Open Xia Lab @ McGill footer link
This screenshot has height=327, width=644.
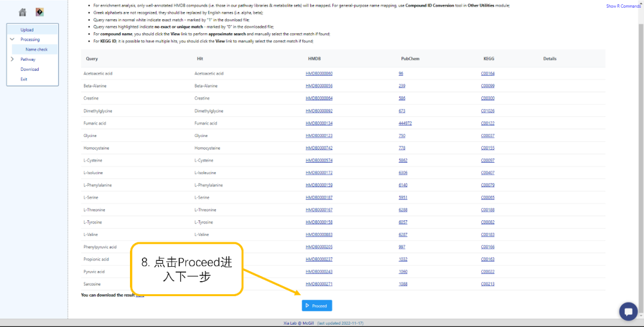[x=299, y=323]
